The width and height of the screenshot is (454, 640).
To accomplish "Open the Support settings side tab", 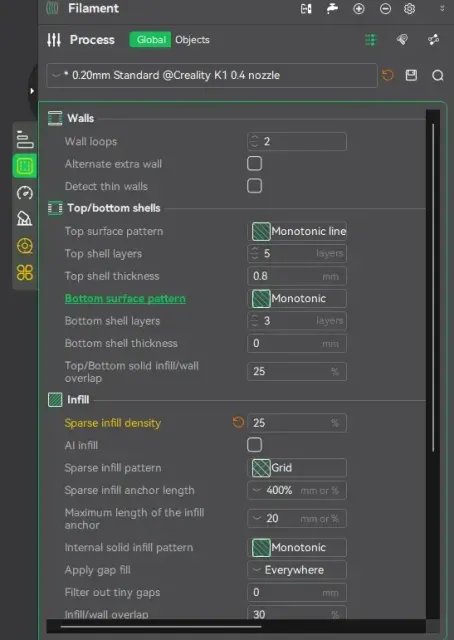I will coord(24,219).
